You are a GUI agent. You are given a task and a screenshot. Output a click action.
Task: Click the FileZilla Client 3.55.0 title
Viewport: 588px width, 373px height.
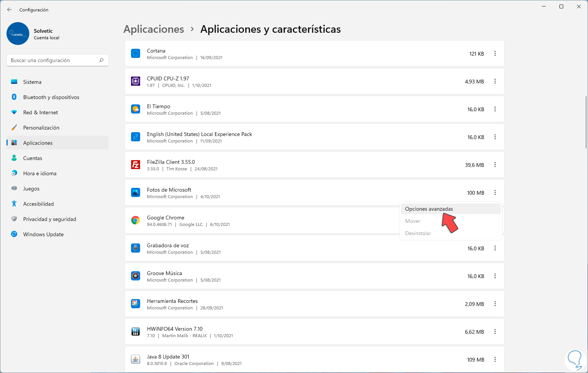point(171,162)
